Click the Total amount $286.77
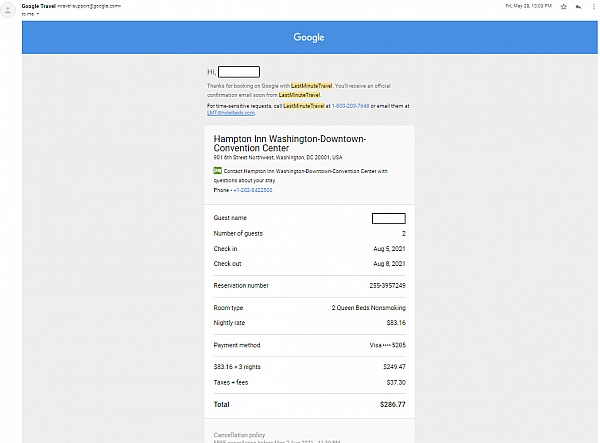The height and width of the screenshot is (443, 600). pyautogui.click(x=393, y=404)
